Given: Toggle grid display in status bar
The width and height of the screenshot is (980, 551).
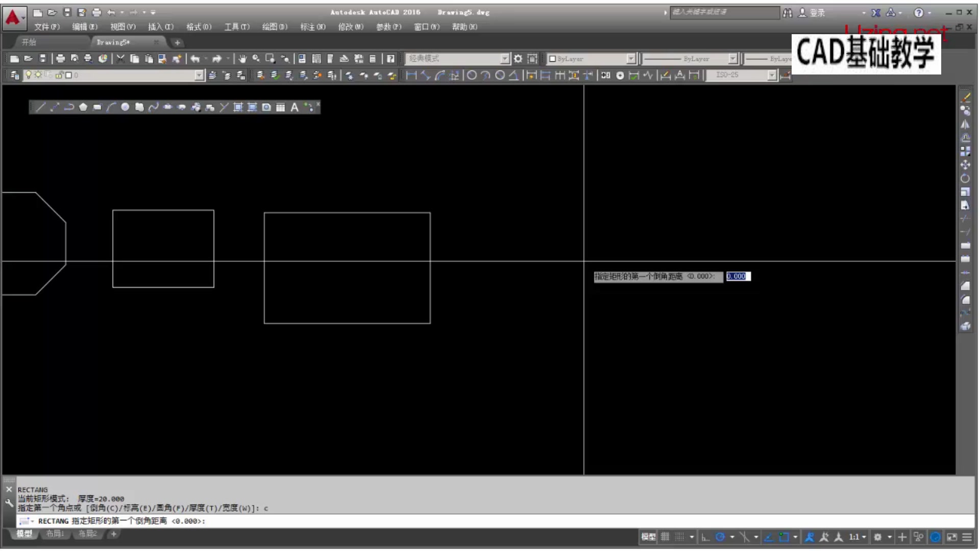Looking at the screenshot, I should point(665,537).
